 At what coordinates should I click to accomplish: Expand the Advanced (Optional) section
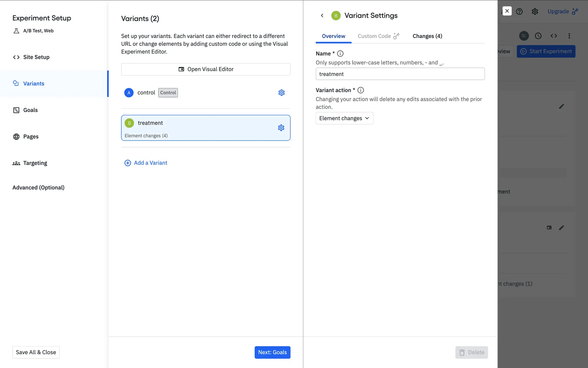(38, 188)
